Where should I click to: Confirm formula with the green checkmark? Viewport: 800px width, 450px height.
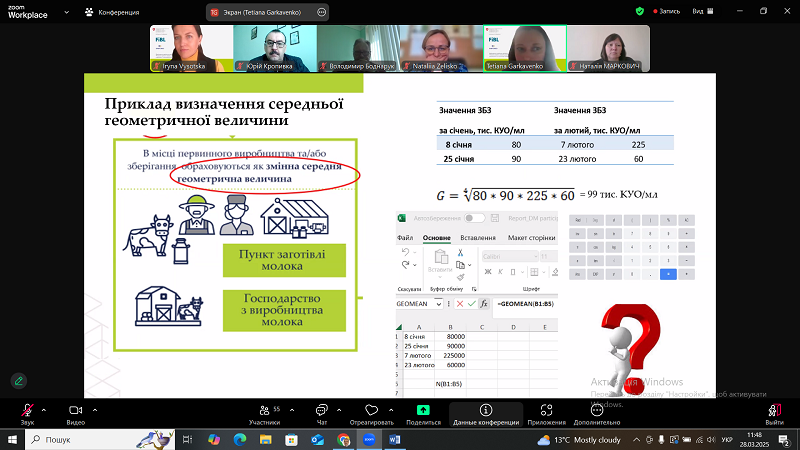[471, 304]
